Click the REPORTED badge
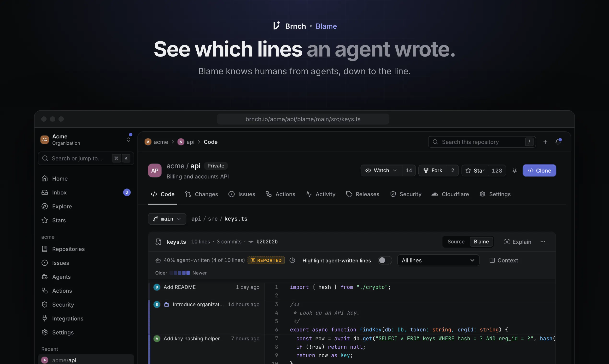609x364 pixels. 266,260
